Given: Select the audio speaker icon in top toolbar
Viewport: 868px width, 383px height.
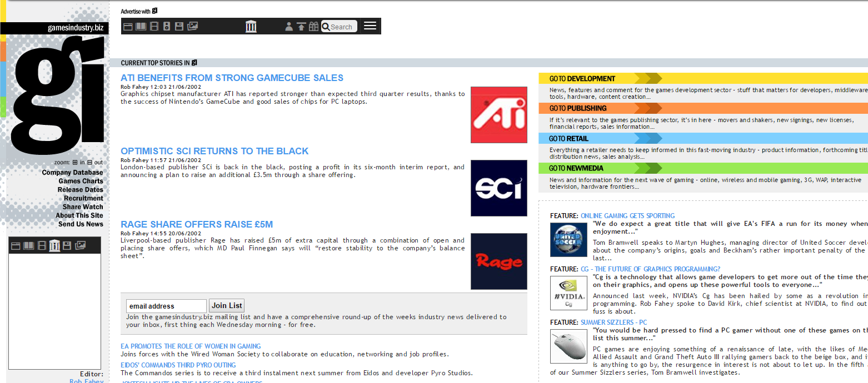Looking at the screenshot, I should point(167,26).
